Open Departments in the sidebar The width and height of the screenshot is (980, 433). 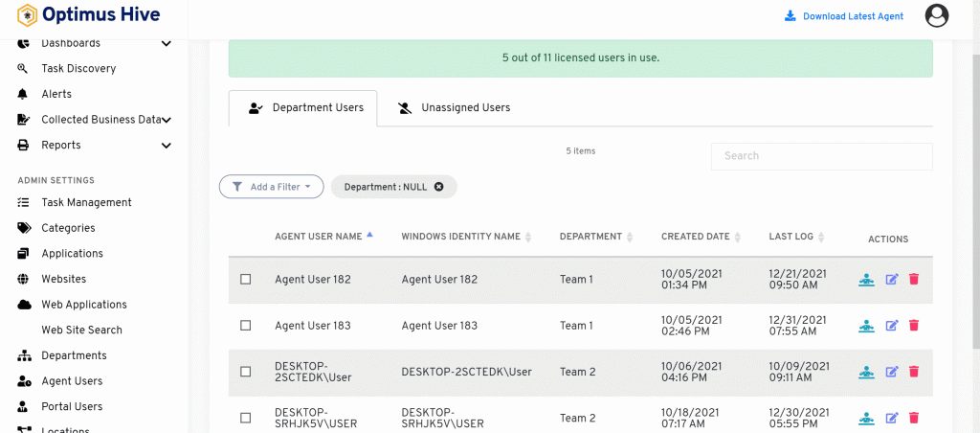click(74, 355)
